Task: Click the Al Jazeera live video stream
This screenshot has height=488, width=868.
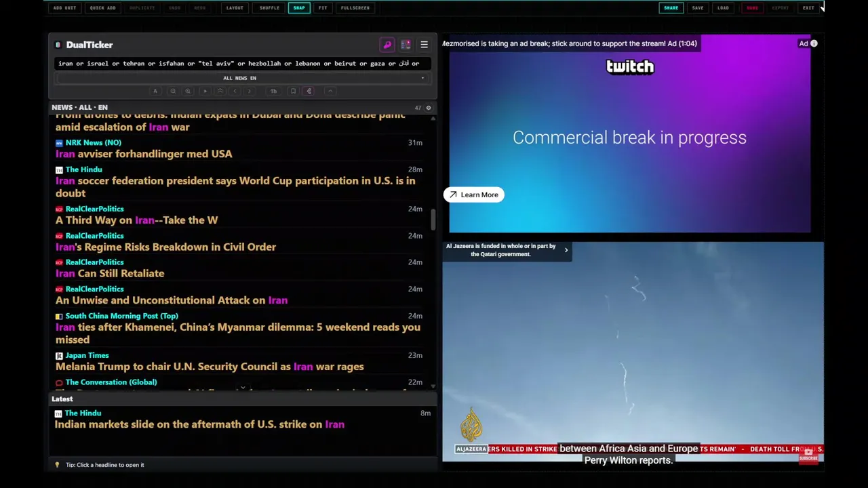Action: (633, 351)
